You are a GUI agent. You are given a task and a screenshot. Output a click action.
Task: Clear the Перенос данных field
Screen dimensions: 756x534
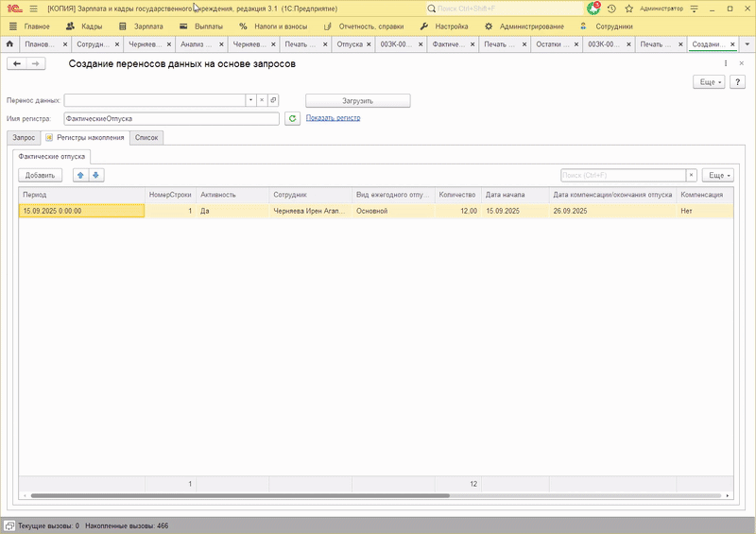point(262,100)
